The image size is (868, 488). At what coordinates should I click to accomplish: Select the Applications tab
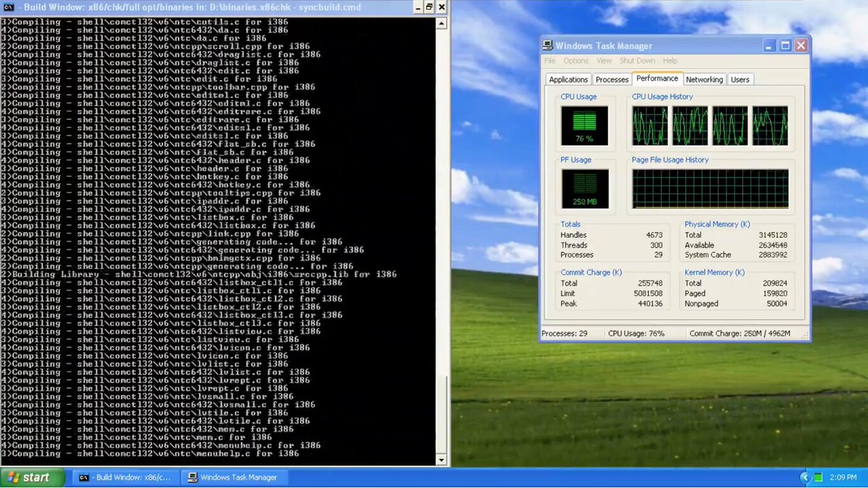tap(568, 80)
